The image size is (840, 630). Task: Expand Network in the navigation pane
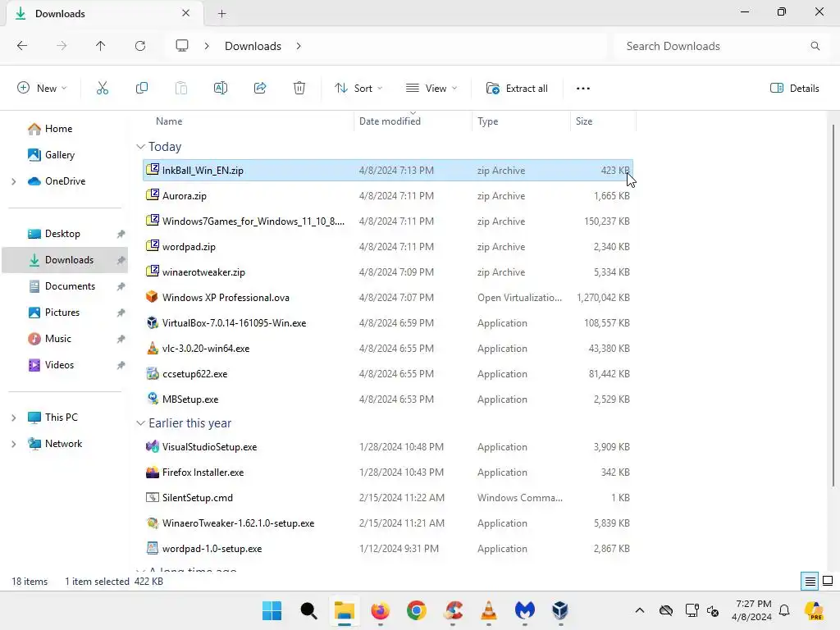[x=13, y=444]
